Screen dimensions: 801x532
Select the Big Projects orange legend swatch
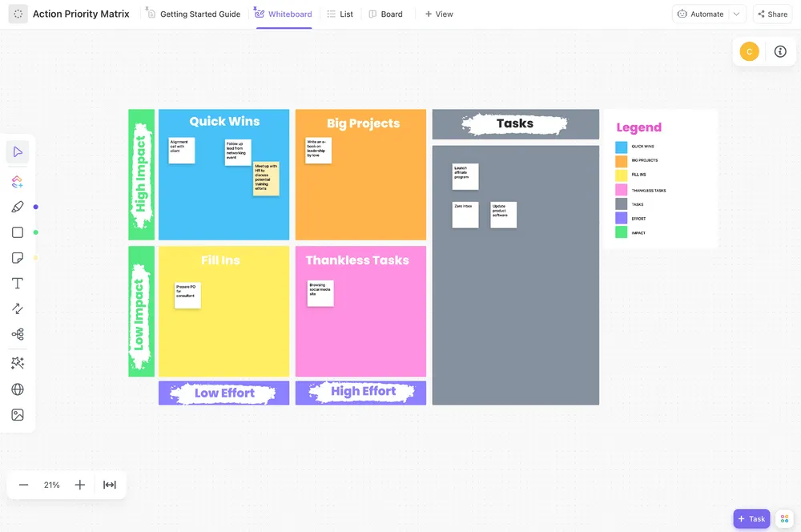point(622,162)
